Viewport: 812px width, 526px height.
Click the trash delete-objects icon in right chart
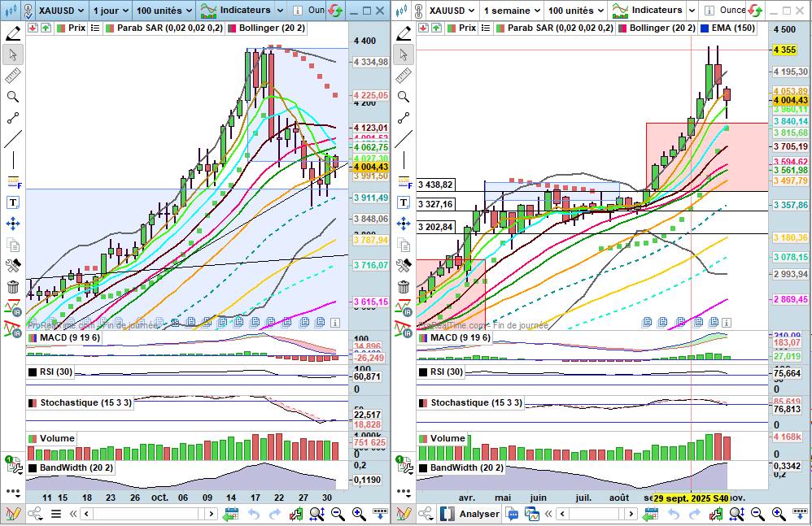(404, 286)
